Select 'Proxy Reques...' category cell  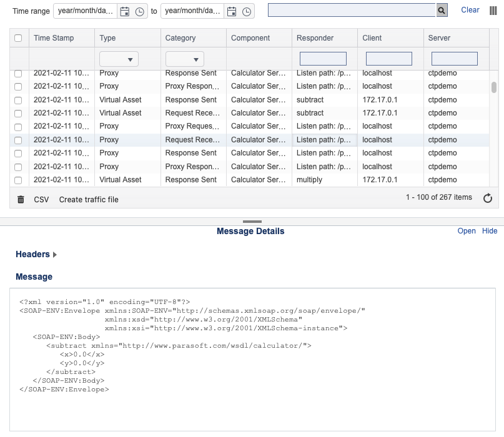coord(192,126)
